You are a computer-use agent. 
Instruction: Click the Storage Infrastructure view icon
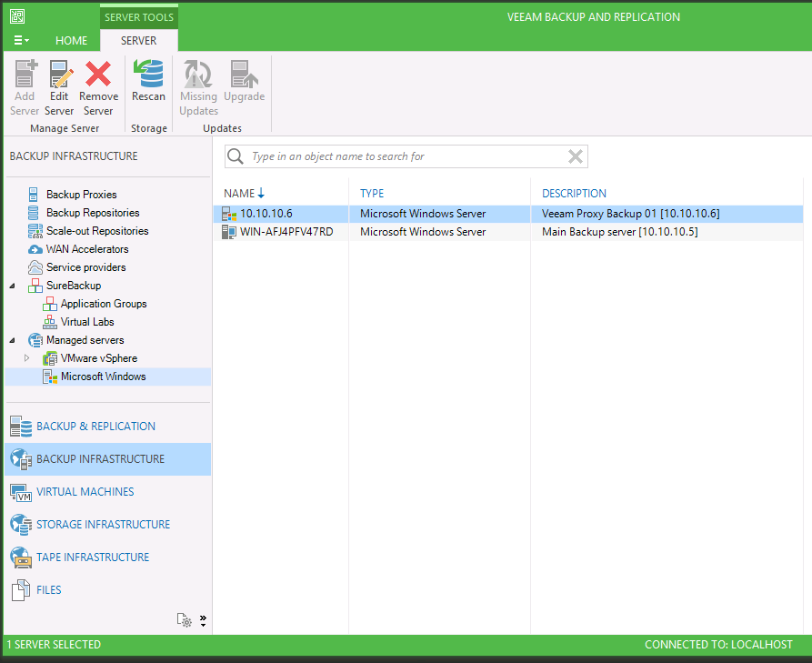tap(21, 525)
